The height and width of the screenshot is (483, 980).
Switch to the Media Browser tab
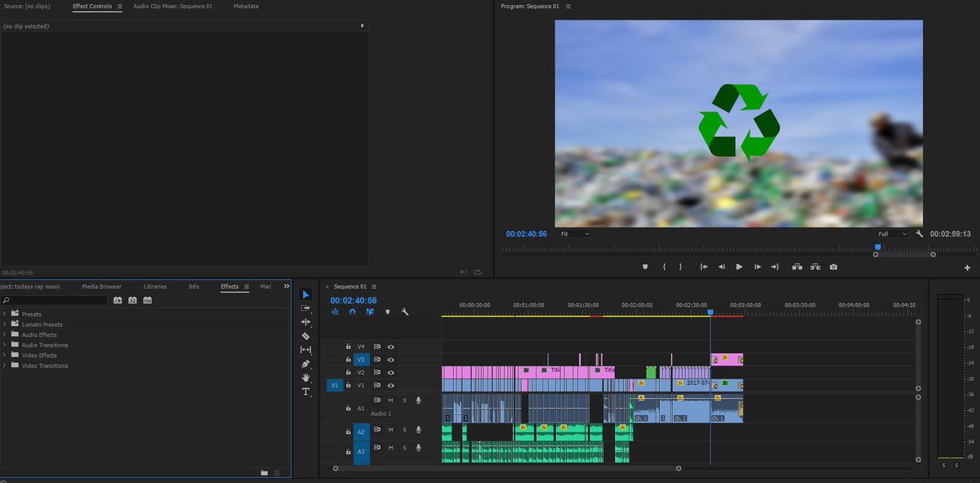click(101, 287)
